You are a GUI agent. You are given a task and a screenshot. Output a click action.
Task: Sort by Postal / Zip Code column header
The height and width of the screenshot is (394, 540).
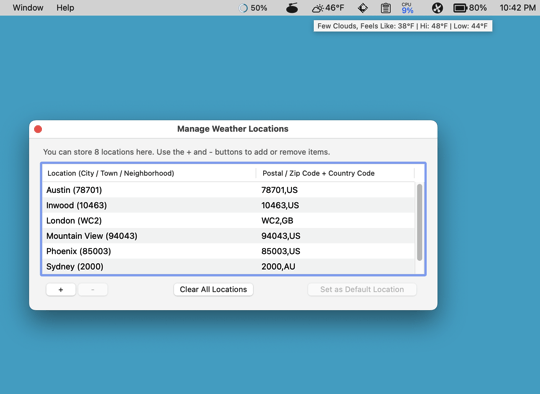pyautogui.click(x=335, y=173)
